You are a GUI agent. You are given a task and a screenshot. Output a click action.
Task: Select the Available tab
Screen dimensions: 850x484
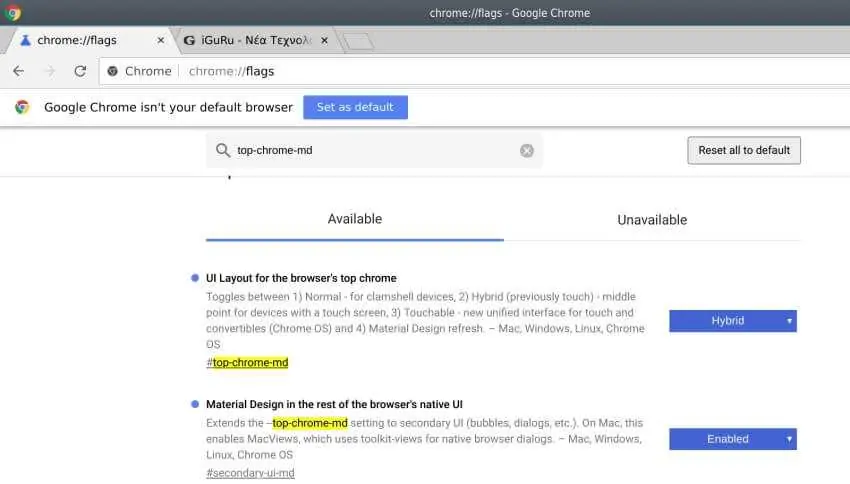(355, 219)
